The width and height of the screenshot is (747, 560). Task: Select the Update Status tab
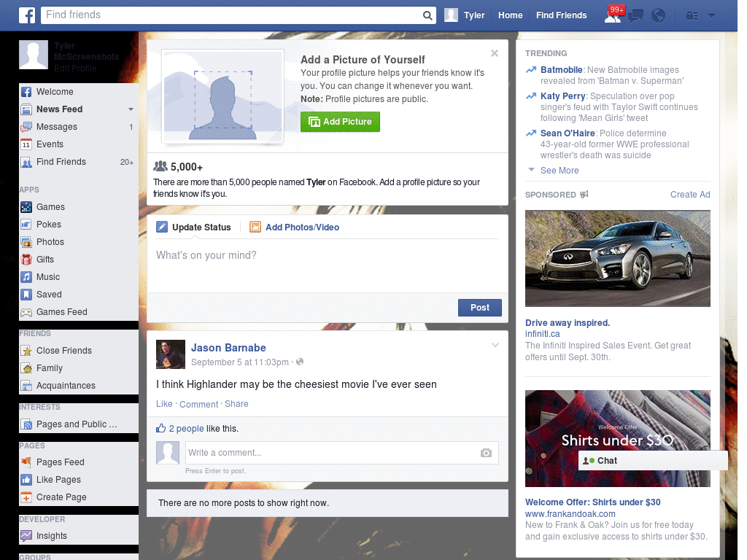tap(193, 227)
